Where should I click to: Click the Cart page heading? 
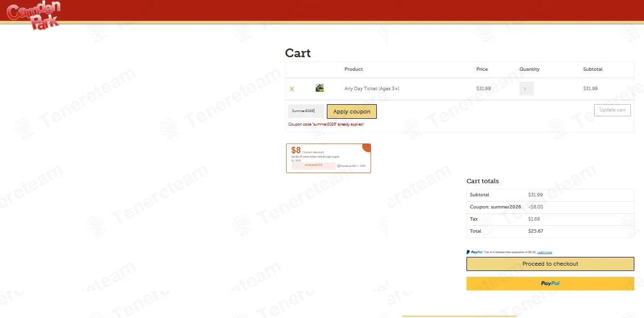(x=298, y=53)
